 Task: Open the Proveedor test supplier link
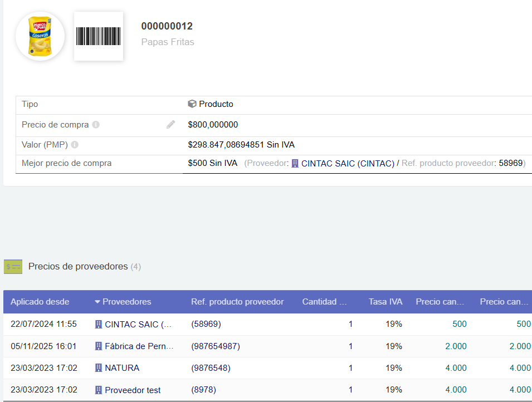[133, 390]
